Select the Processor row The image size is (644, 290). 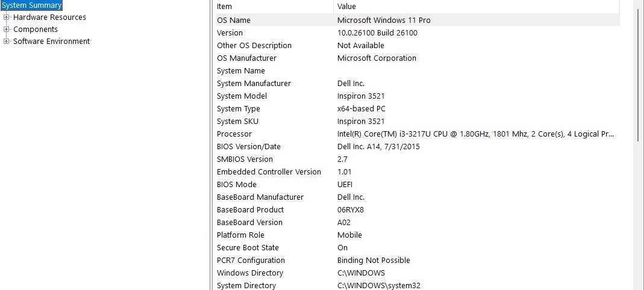pos(417,134)
